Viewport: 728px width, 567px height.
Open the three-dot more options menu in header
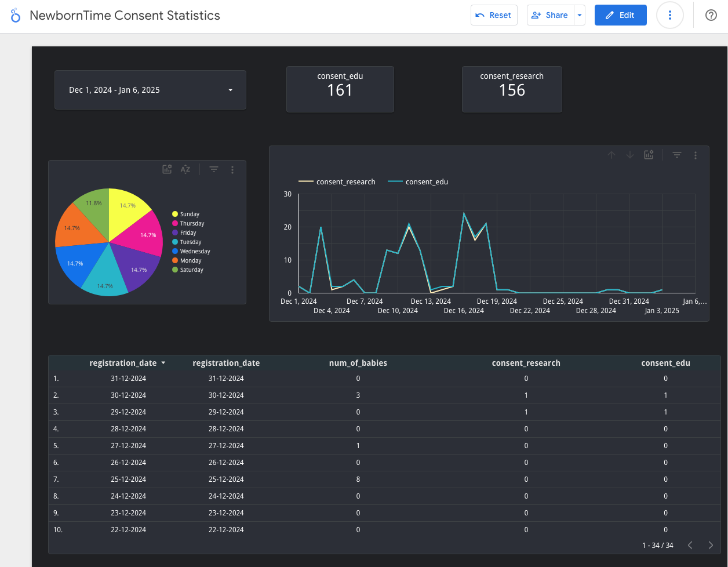670,15
